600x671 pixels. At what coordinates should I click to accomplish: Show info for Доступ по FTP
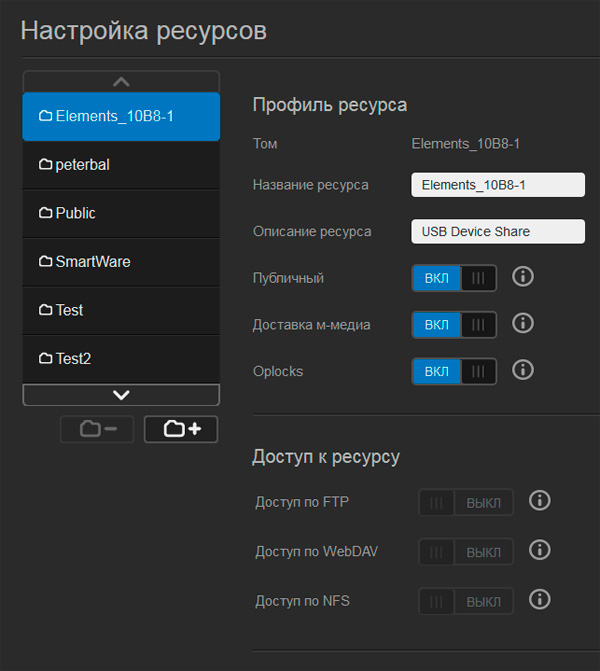click(539, 501)
